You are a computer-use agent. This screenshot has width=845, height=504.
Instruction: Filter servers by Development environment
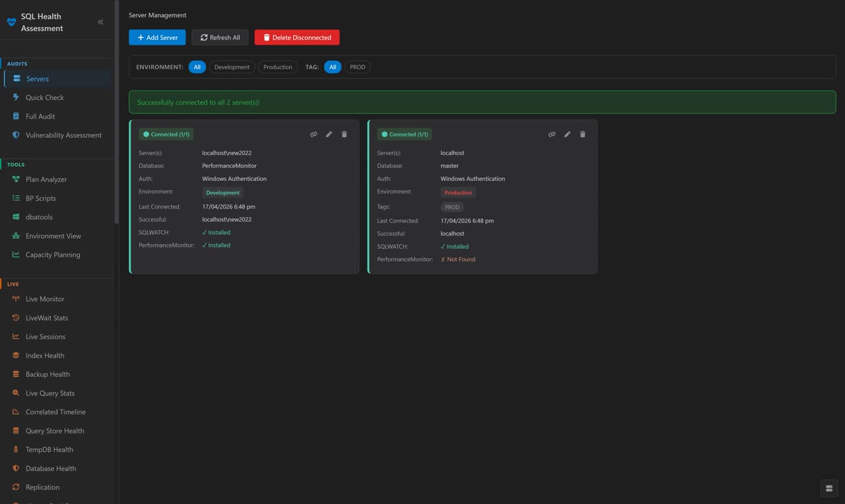[x=232, y=67]
